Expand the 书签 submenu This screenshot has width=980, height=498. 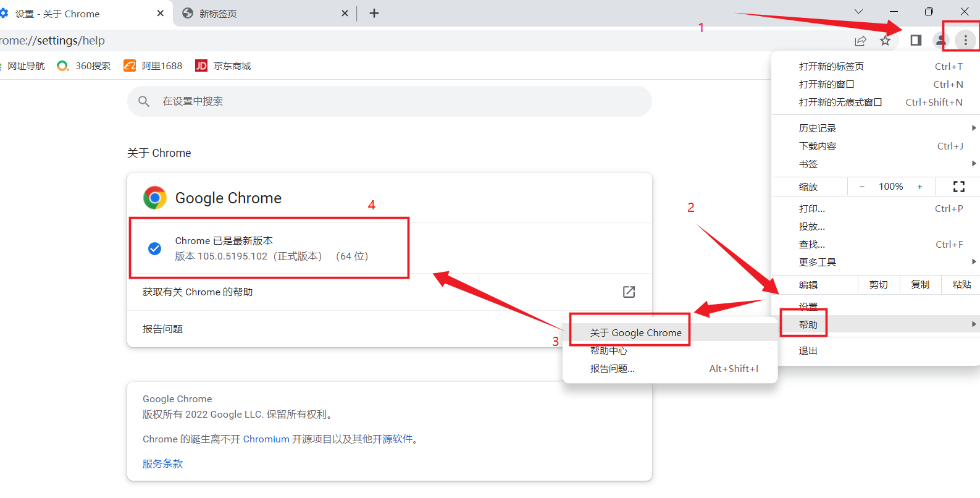pyautogui.click(x=877, y=164)
